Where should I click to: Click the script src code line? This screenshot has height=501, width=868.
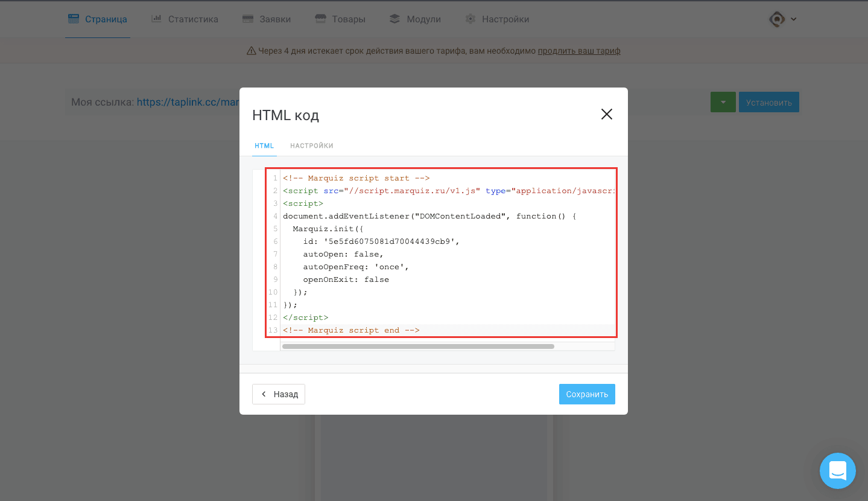pyautogui.click(x=448, y=191)
